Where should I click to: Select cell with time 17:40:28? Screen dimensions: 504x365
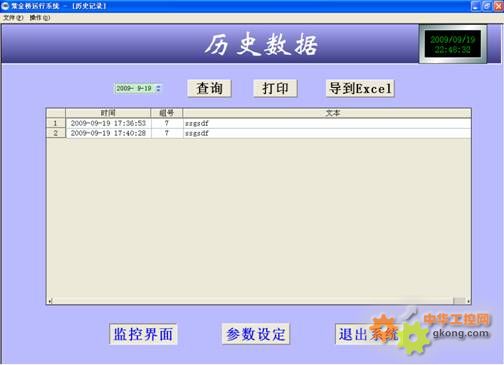point(108,133)
